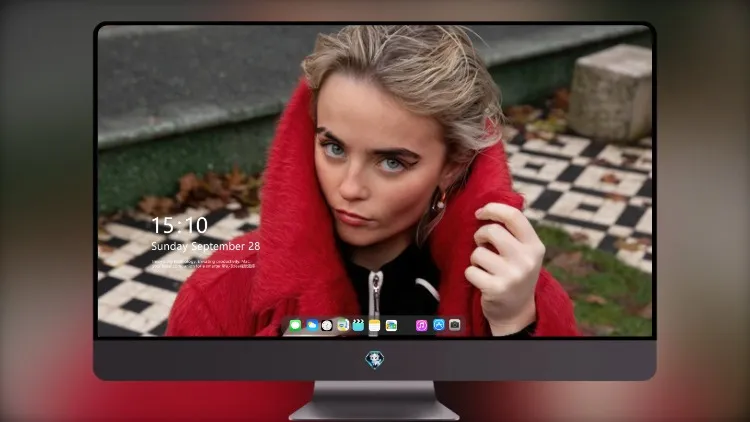Click the glowing logo on the monitor chin

click(375, 360)
